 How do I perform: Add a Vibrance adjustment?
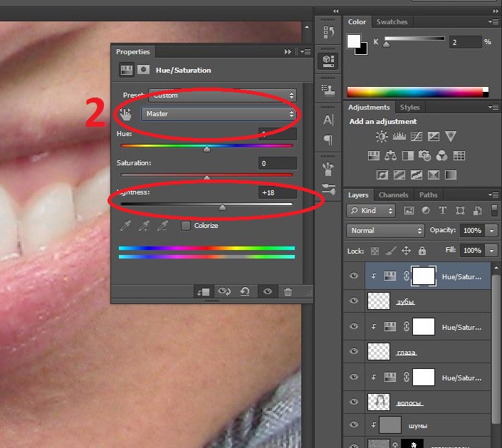click(451, 137)
